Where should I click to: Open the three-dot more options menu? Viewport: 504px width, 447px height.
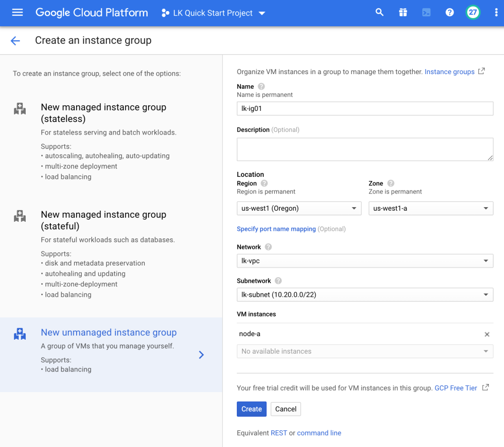tap(496, 13)
